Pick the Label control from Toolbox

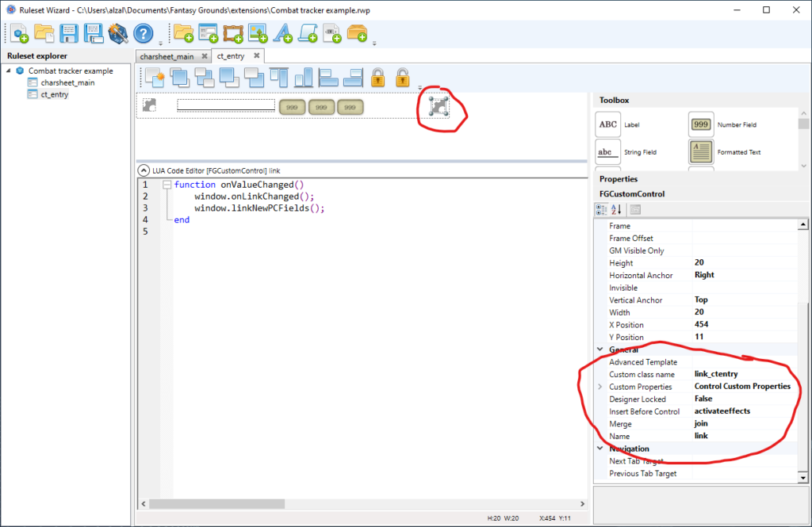coord(607,124)
